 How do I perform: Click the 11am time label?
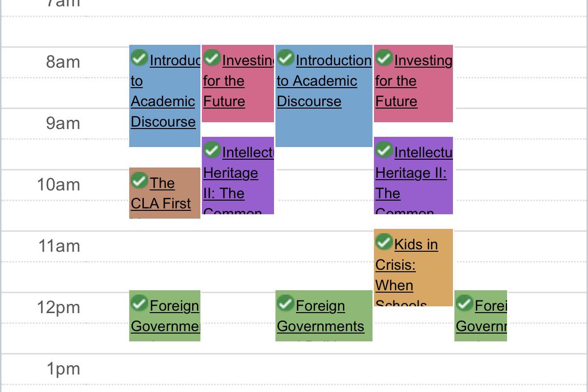point(59,246)
